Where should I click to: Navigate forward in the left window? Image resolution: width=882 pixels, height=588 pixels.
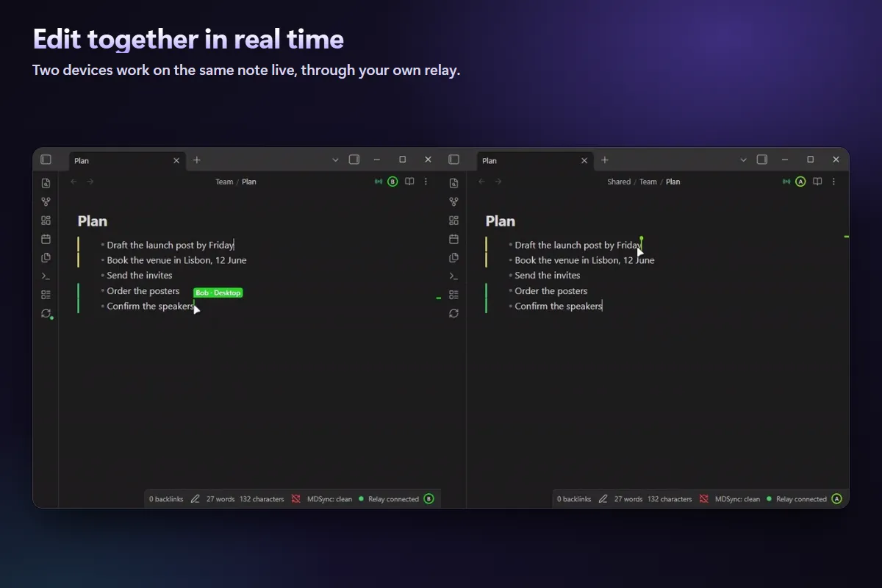[90, 182]
